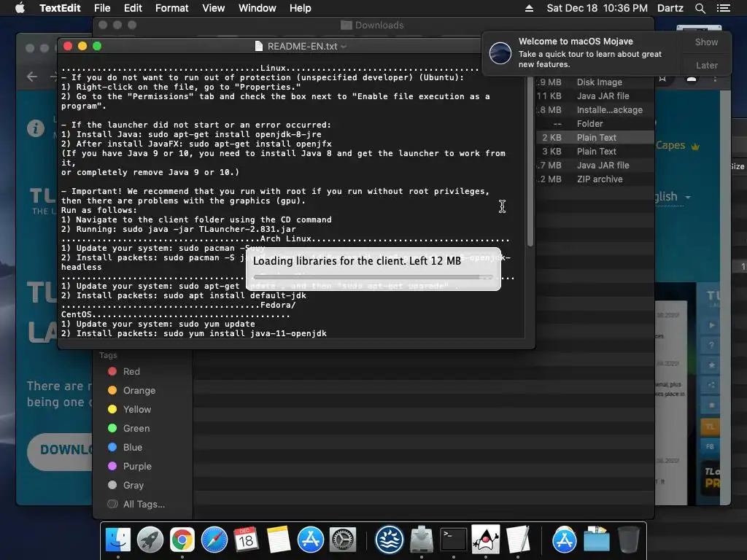Click the date and time in menu bar
The height and width of the screenshot is (560, 747).
pyautogui.click(x=597, y=8)
